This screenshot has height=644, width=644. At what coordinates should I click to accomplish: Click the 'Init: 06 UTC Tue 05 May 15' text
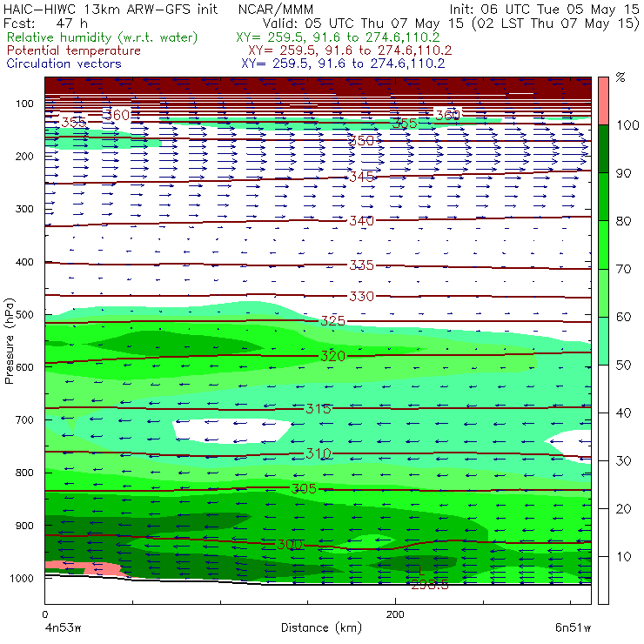(x=544, y=10)
